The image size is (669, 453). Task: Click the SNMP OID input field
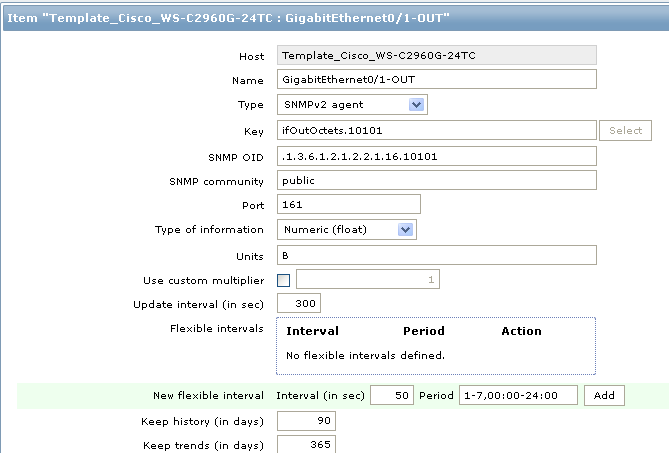(436, 156)
